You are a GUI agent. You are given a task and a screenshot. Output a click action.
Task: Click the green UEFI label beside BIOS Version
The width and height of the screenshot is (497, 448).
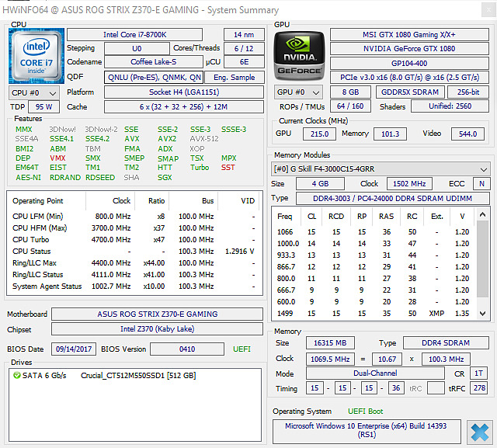pos(242,349)
